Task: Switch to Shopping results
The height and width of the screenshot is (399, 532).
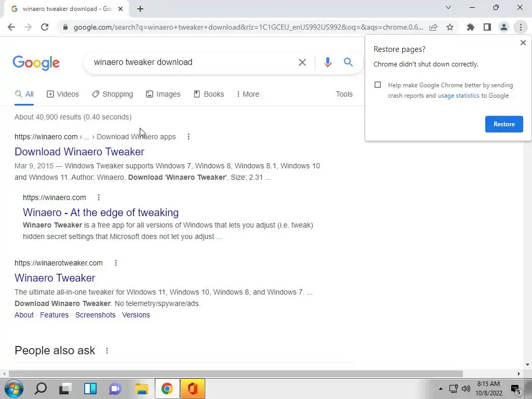Action: (x=112, y=95)
